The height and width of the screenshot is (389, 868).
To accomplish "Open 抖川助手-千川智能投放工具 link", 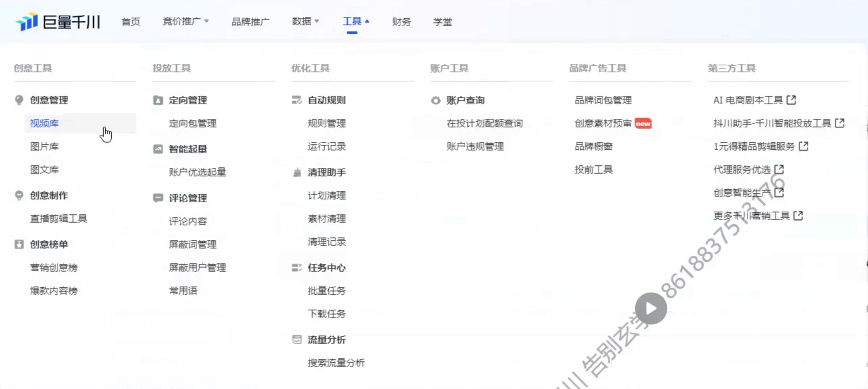I will [772, 124].
